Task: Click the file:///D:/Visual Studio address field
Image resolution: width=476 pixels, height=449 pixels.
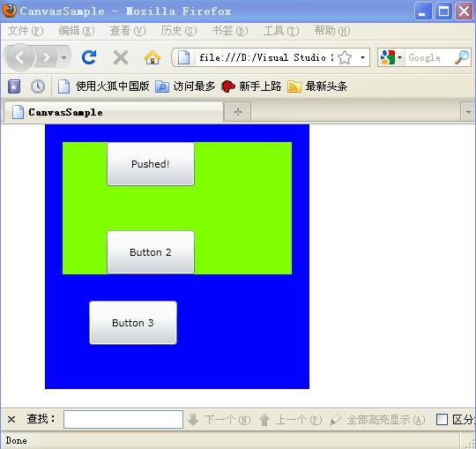Action: pos(266,57)
